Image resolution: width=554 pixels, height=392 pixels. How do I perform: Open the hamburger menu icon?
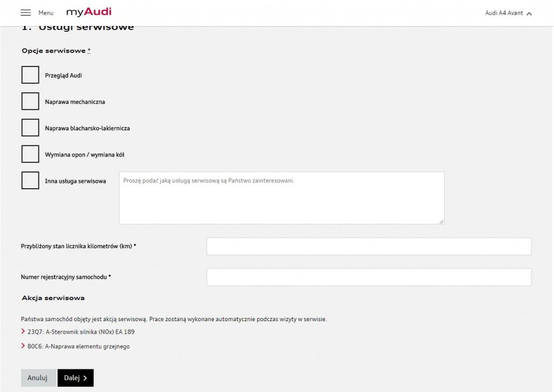pyautogui.click(x=25, y=13)
